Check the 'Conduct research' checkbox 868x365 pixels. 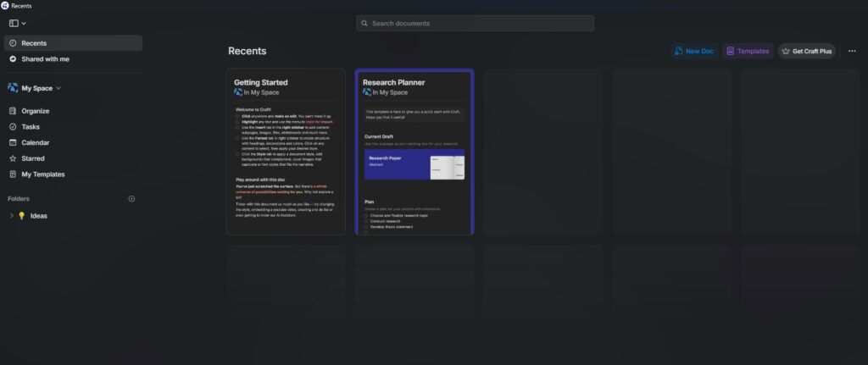(366, 222)
